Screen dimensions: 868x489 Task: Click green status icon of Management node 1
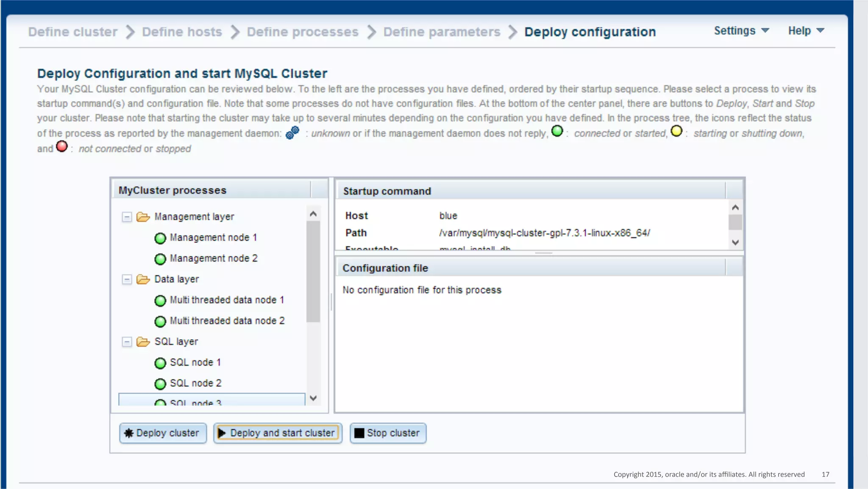(160, 238)
